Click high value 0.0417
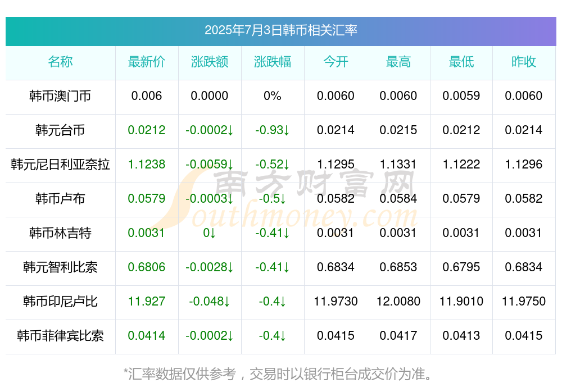Image resolution: width=562 pixels, height=392 pixels. pos(398,336)
